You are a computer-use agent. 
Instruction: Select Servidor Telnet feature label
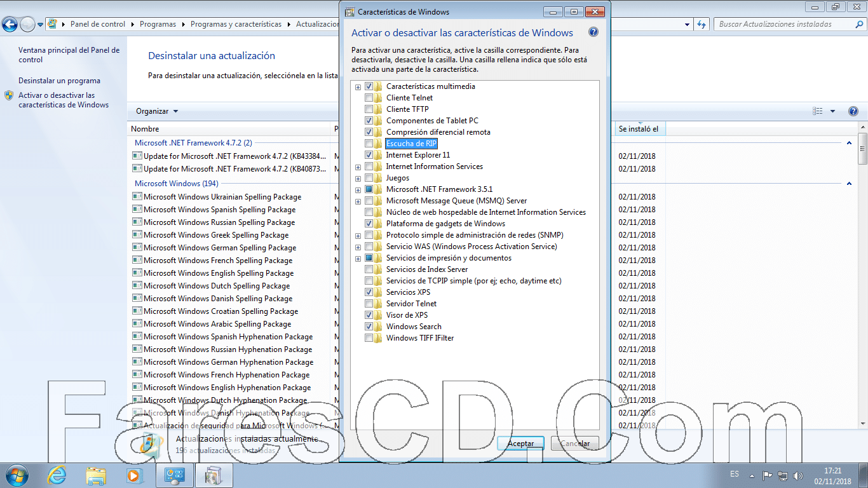click(x=411, y=304)
